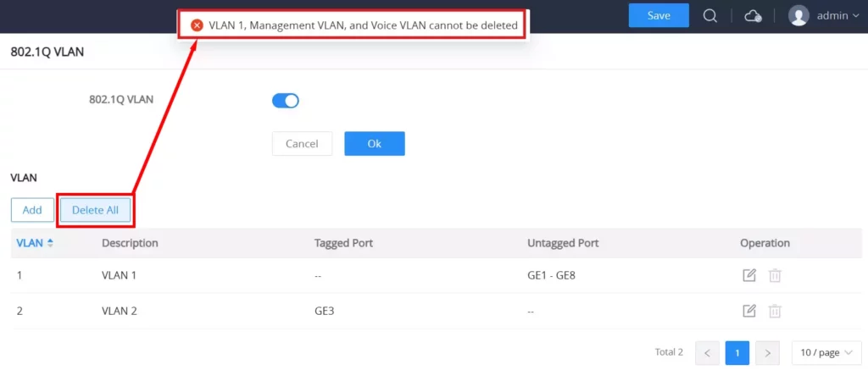Click the trash icon for VLAN 1

point(775,275)
